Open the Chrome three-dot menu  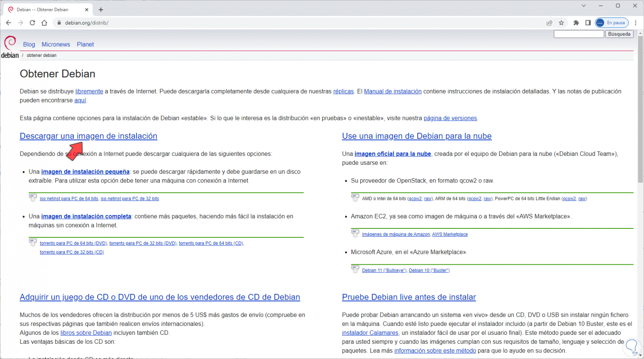tap(636, 23)
